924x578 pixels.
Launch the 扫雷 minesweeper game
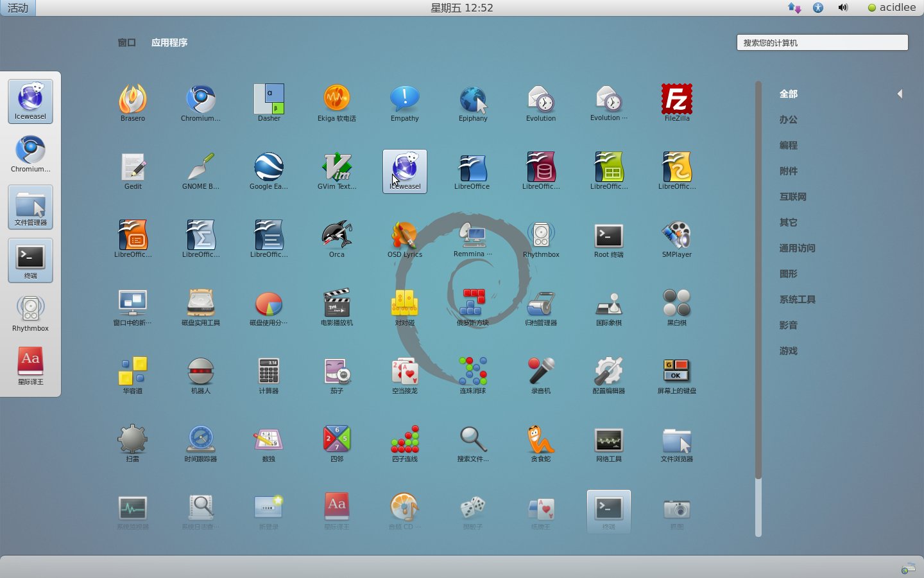click(133, 443)
